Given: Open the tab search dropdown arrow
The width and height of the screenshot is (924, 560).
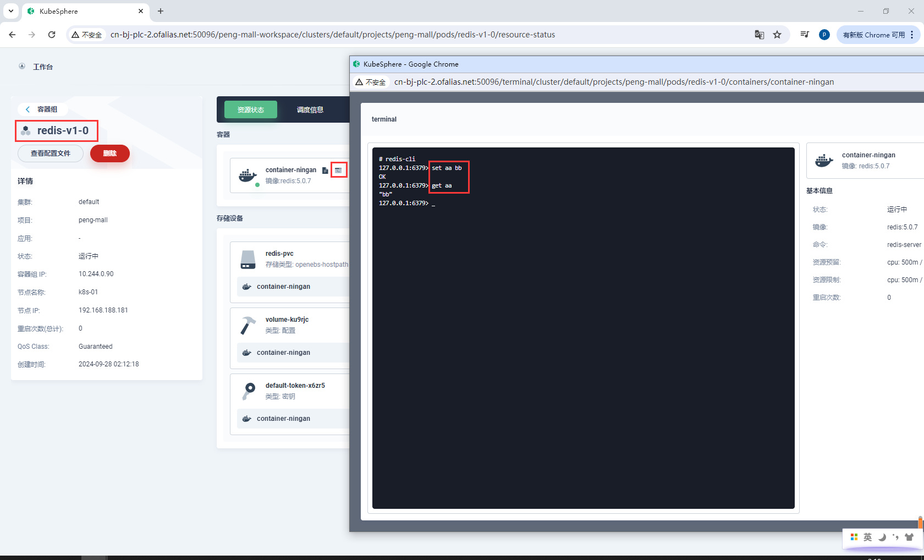Looking at the screenshot, I should point(10,11).
